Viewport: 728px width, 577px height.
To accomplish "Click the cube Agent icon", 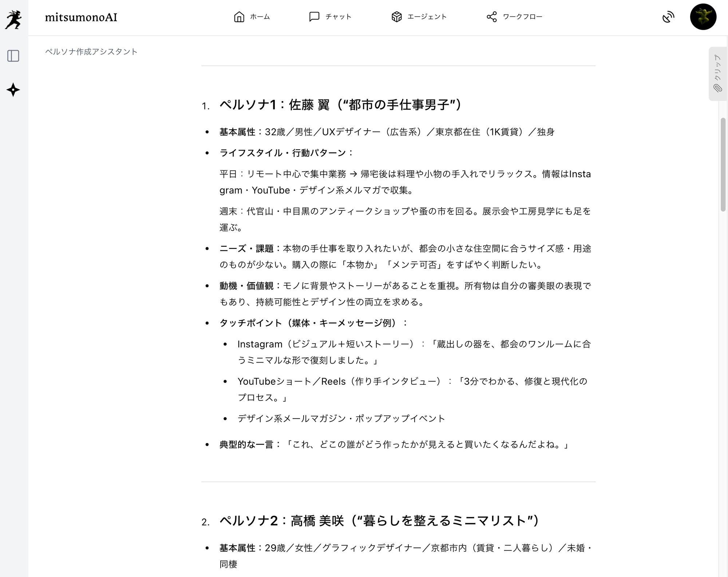I will click(396, 17).
